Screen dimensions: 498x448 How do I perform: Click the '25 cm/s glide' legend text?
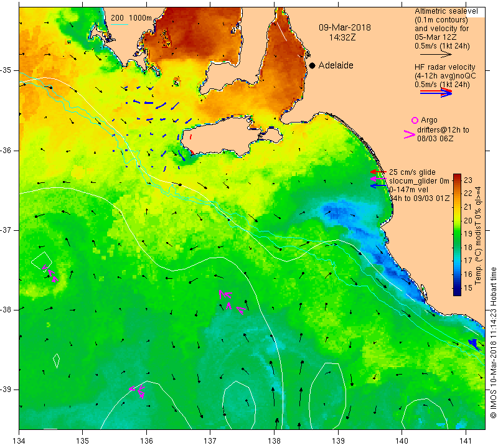point(412,172)
